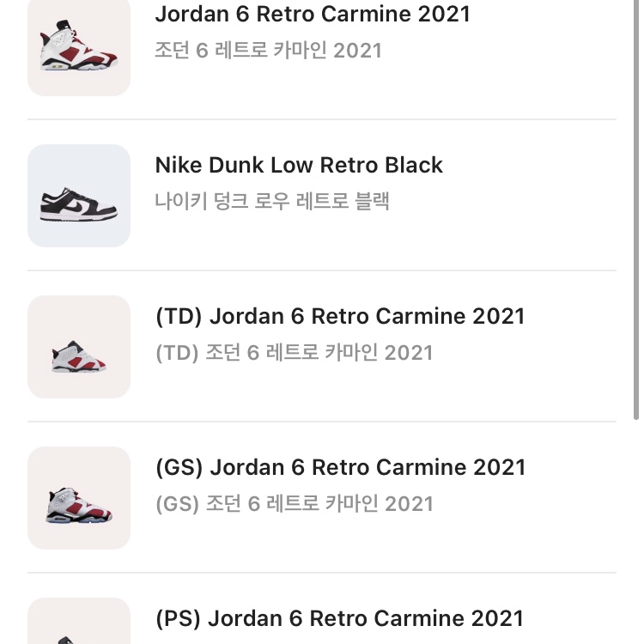Select the first Carmine Jordan sneaker picture
This screenshot has height=644, width=644.
click(79, 46)
